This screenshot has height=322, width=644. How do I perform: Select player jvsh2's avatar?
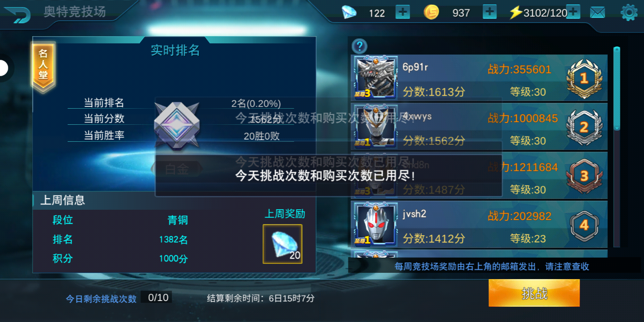[x=376, y=224]
